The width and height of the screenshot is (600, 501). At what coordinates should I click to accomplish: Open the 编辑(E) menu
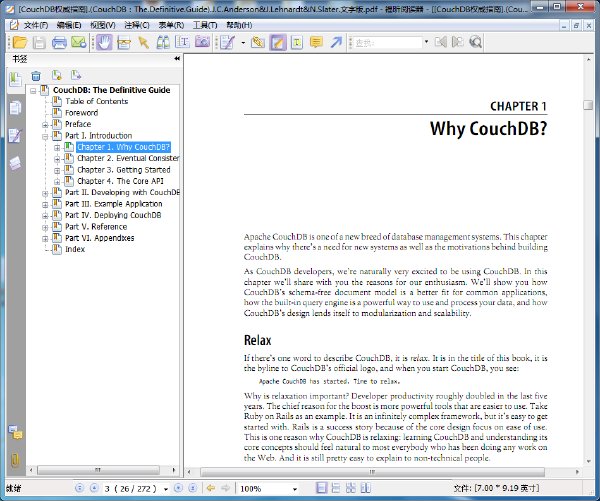coord(69,25)
